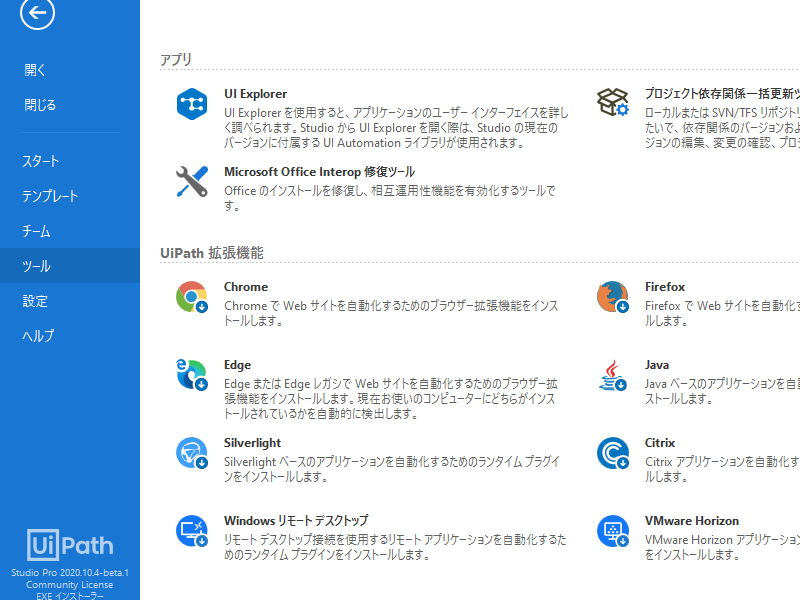The image size is (800, 600).
Task: Click the Edge extension title
Action: 237,365
